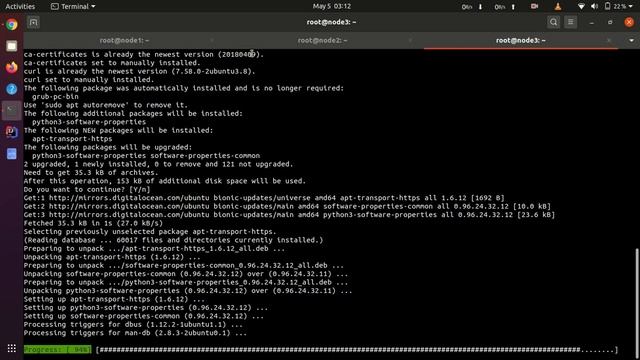Click the 'Do you want to continue? [Y/n]' line
Image resolution: width=640 pixels, height=360 pixels.
(87, 189)
